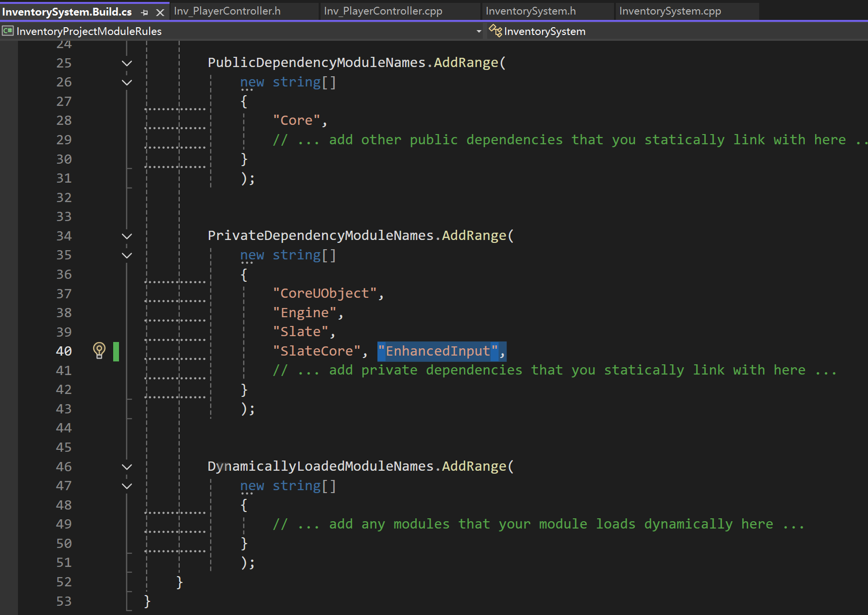Pin the InventorySystem.Build.cs tab
This screenshot has width=868, height=615.
(144, 12)
